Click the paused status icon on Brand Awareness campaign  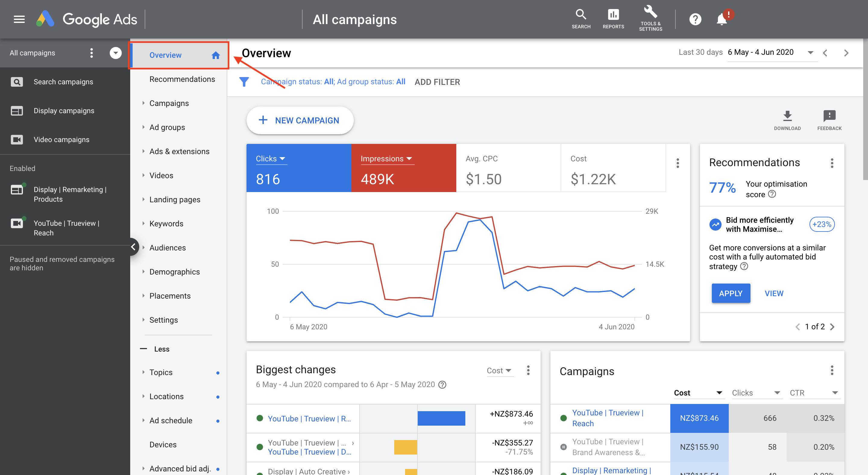tap(563, 447)
